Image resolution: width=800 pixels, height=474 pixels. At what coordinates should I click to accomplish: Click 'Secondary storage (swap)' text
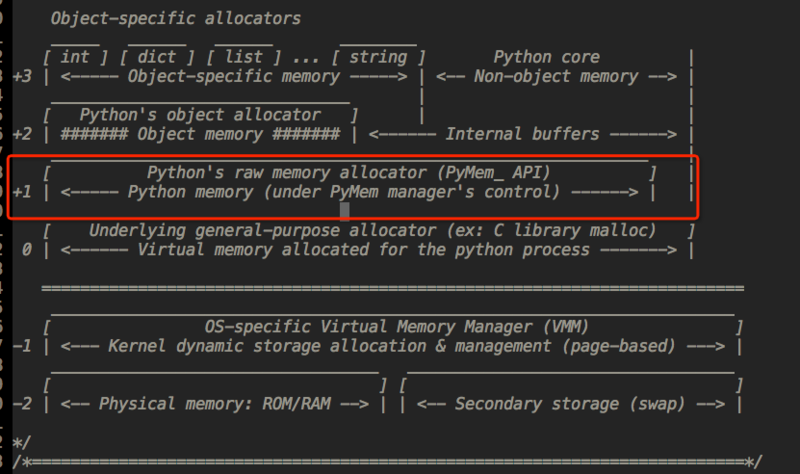(566, 404)
